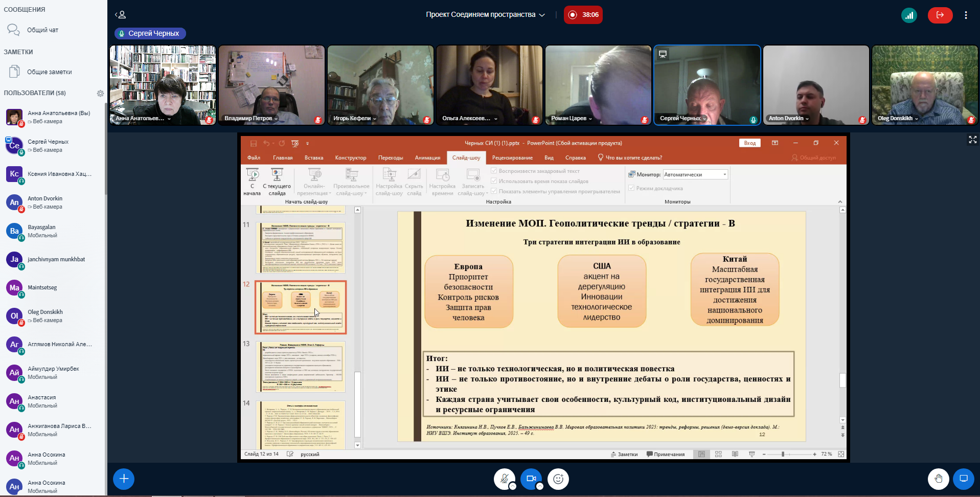Toggle webcam sharing button
This screenshot has height=497, width=980.
531,479
